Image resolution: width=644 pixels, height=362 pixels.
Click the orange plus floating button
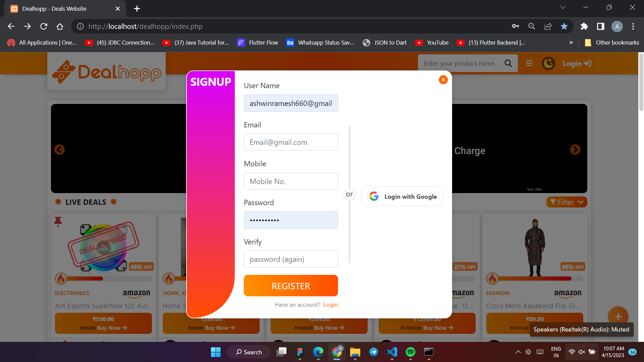tap(618, 316)
